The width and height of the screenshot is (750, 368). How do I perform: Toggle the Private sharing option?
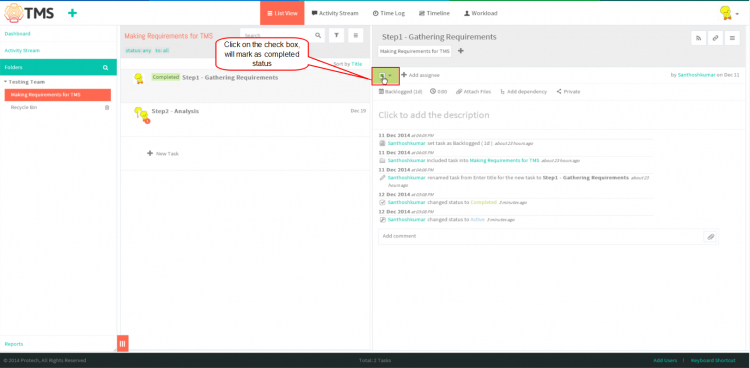[568, 91]
